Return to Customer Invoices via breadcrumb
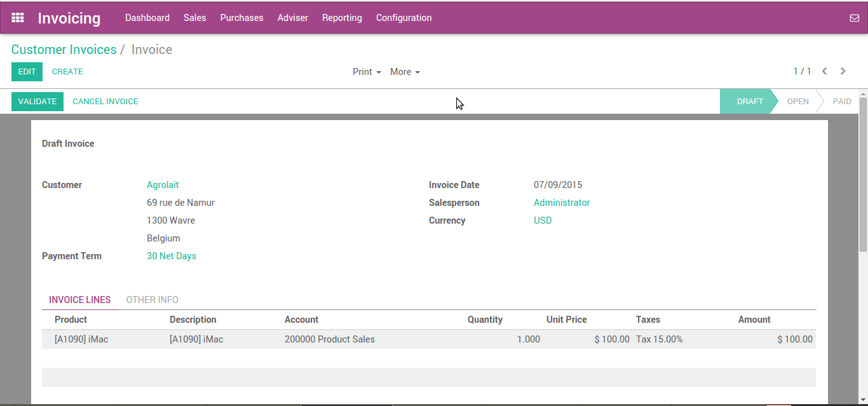 coord(64,49)
